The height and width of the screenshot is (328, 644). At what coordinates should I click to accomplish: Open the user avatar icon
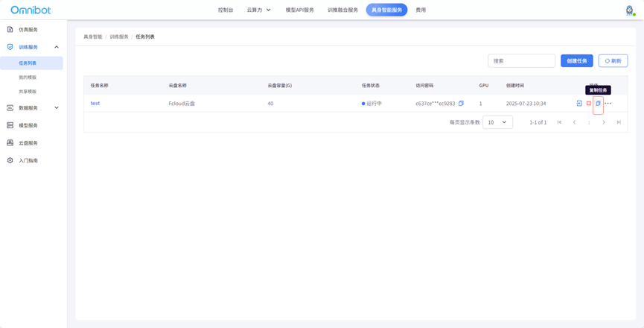click(629, 10)
